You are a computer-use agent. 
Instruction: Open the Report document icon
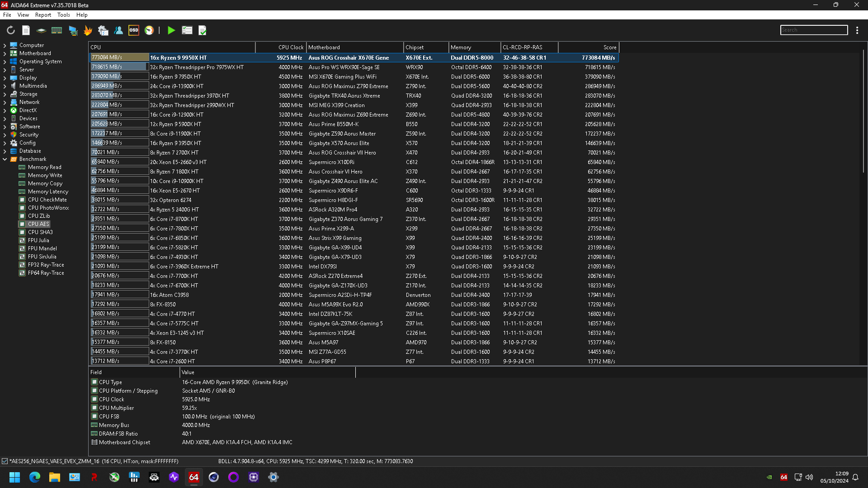(26, 30)
